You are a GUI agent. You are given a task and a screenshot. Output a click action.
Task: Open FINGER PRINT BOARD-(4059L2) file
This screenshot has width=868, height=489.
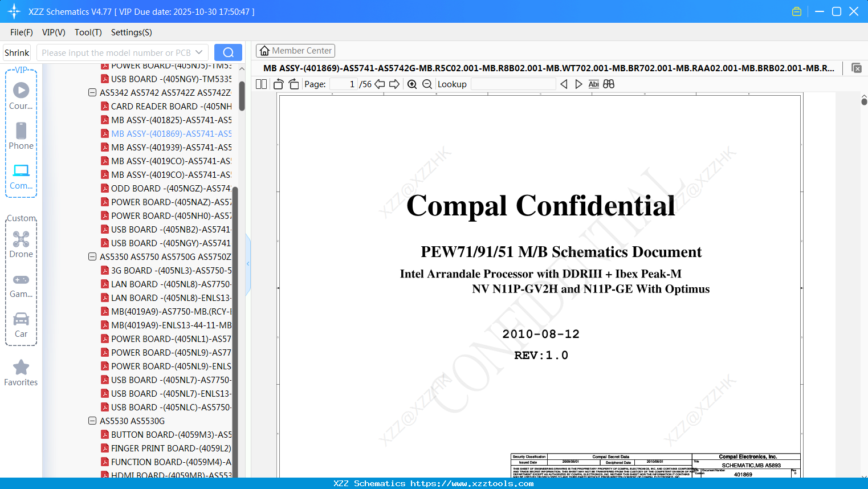point(166,448)
